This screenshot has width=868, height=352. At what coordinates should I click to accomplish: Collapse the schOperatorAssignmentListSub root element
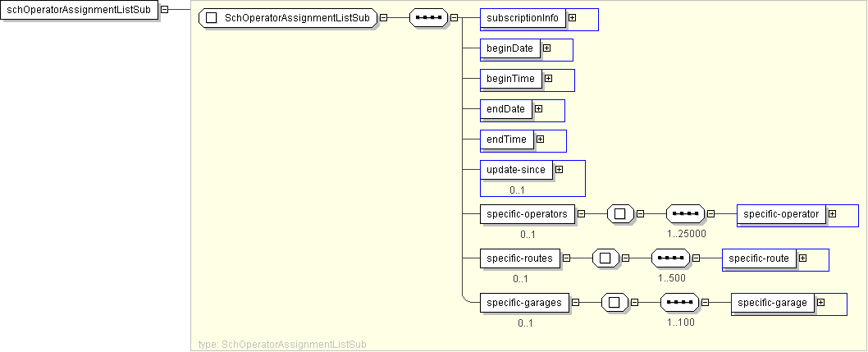click(165, 10)
